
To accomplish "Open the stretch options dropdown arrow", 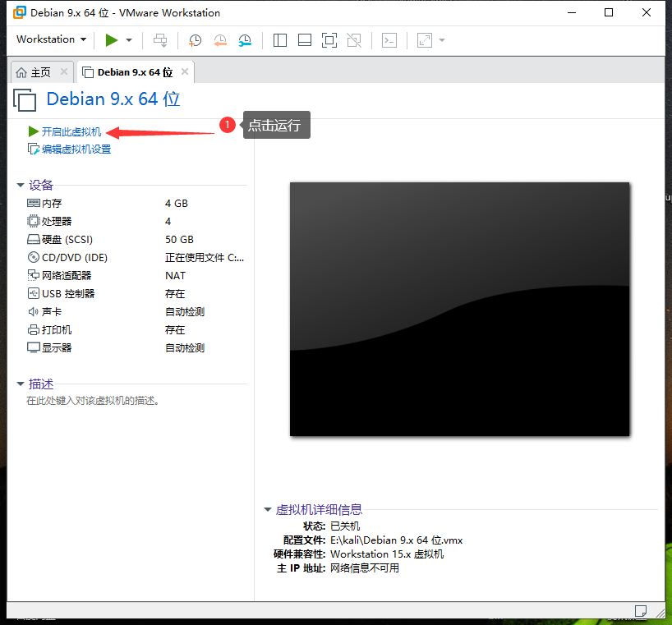I will 442,40.
